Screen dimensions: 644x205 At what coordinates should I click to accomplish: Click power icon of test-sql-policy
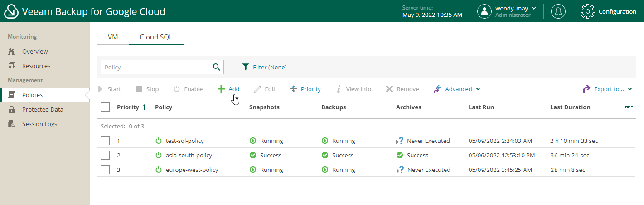coord(159,141)
